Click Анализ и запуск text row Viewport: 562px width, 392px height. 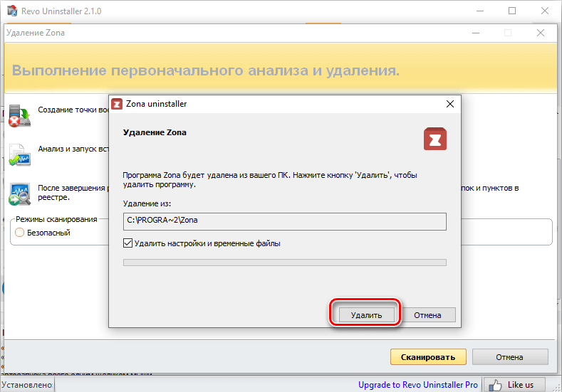(x=73, y=149)
